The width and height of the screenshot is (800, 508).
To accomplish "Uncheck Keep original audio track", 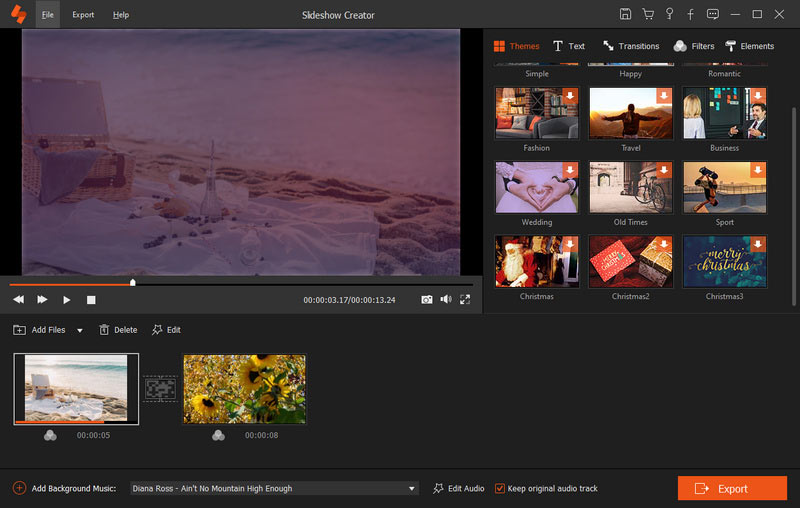I will (499, 489).
